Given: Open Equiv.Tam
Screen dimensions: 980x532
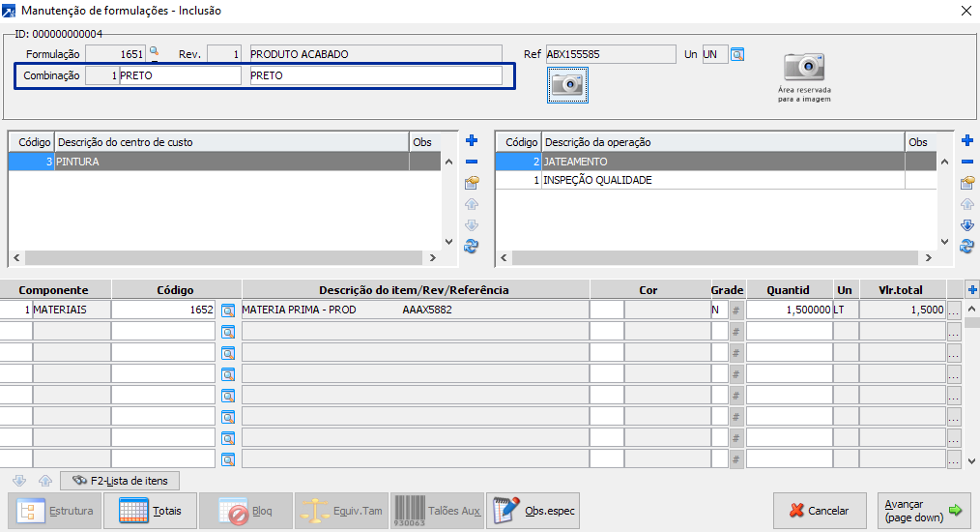Looking at the screenshot, I should point(342,511).
